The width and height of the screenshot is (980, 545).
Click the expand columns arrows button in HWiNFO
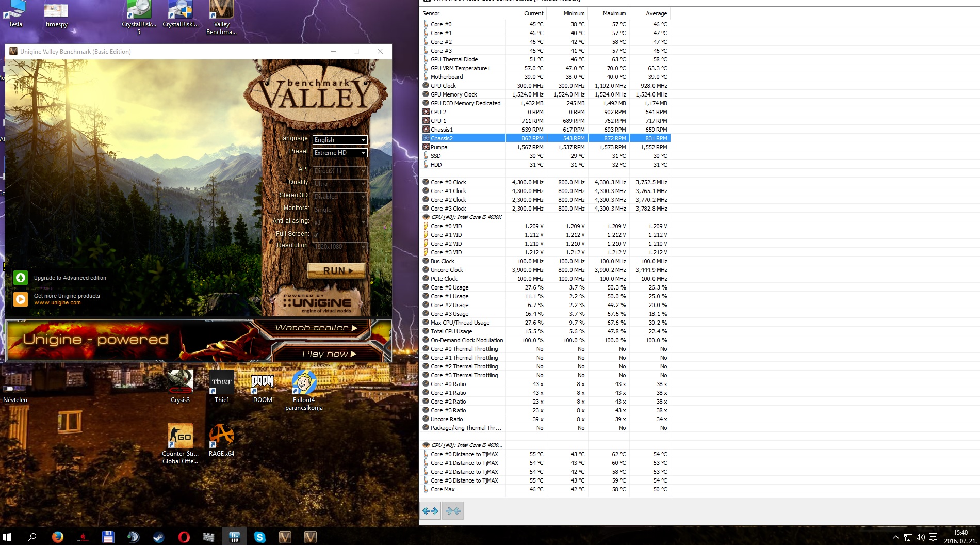point(430,511)
